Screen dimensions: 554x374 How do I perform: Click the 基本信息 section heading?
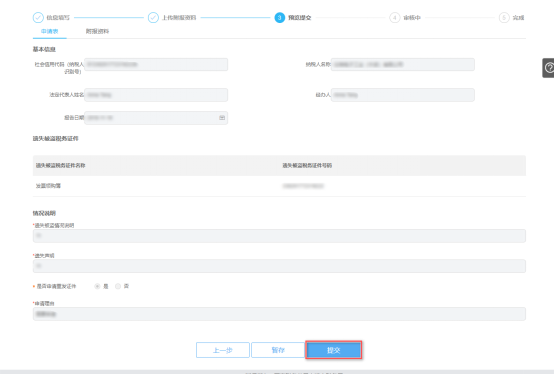44,49
